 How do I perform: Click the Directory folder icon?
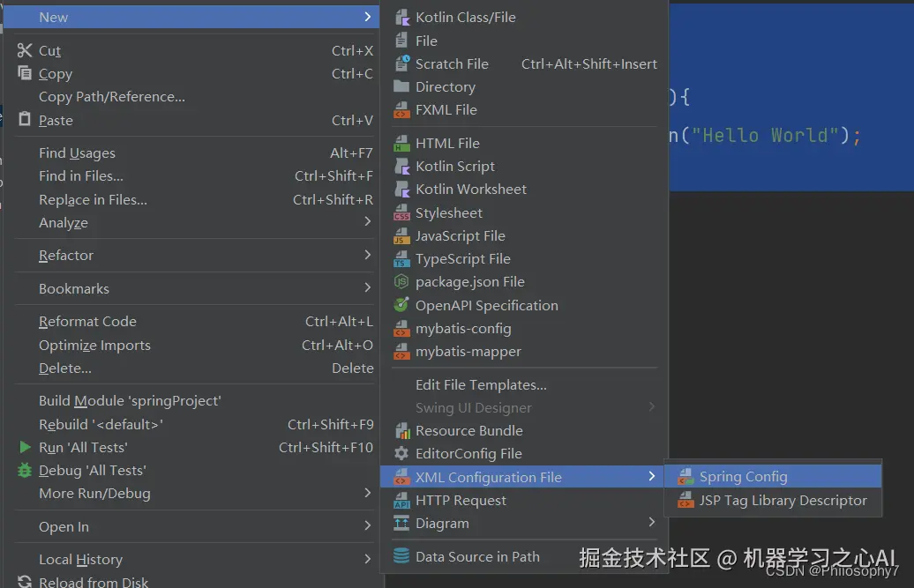coord(401,86)
